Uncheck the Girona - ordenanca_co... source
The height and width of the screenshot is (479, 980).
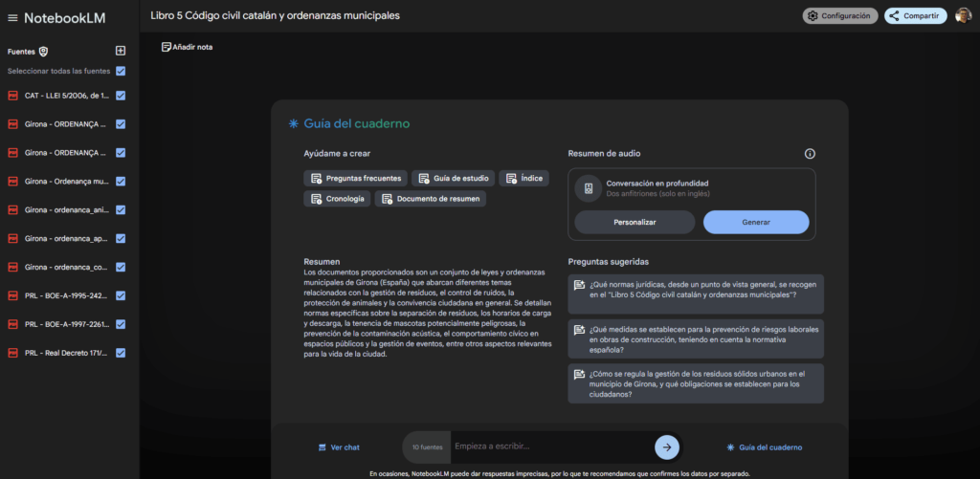(121, 267)
